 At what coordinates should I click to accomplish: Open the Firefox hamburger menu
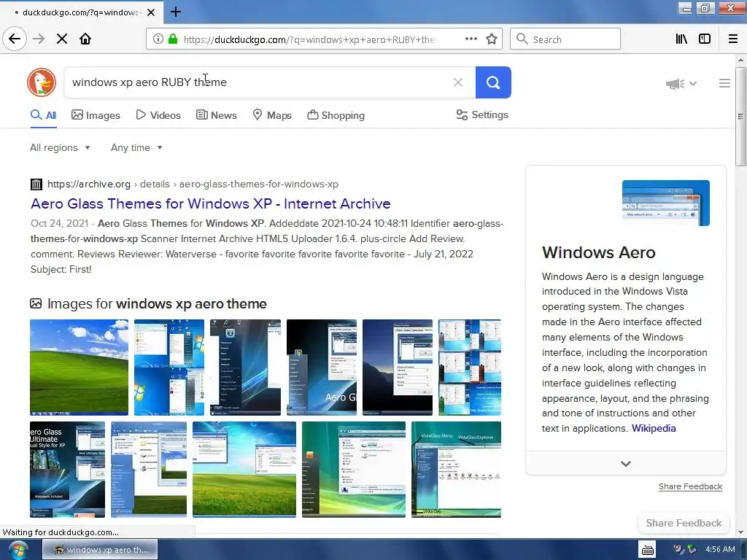click(732, 39)
